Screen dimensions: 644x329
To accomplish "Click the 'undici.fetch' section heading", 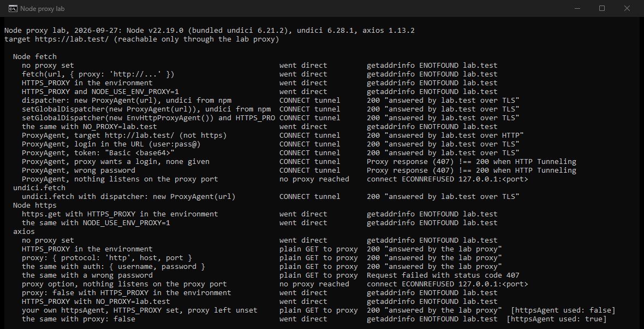I will tap(39, 188).
